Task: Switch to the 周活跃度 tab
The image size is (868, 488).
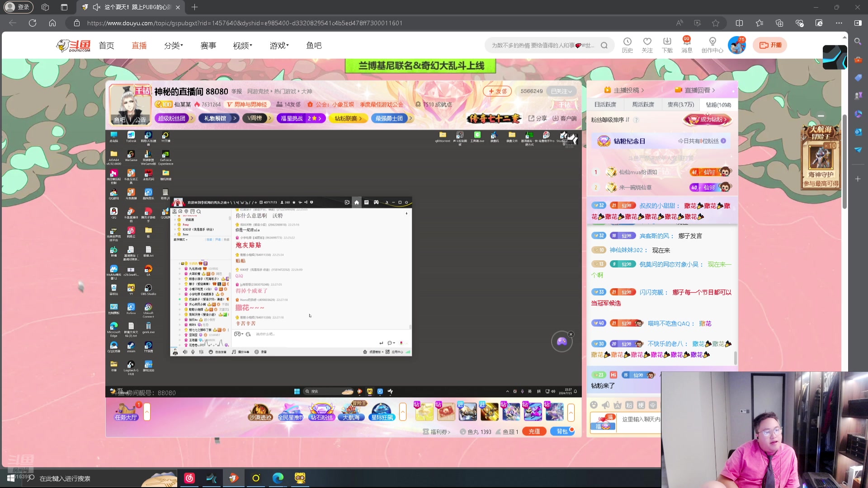Action: pos(643,104)
